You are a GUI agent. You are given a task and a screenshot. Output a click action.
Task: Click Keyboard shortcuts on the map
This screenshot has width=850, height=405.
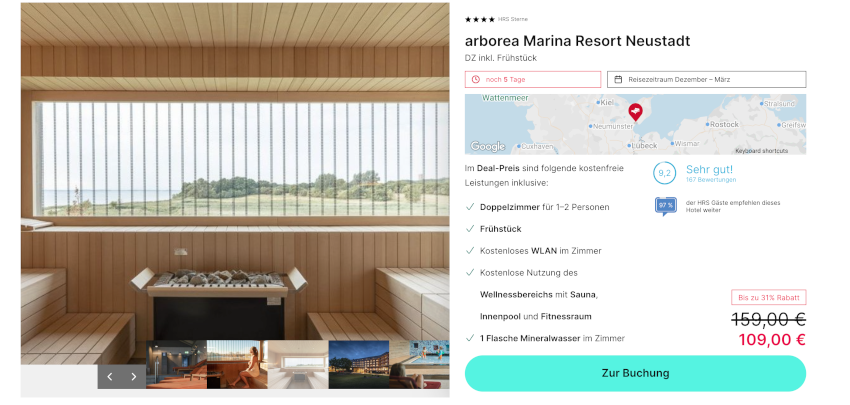(761, 151)
